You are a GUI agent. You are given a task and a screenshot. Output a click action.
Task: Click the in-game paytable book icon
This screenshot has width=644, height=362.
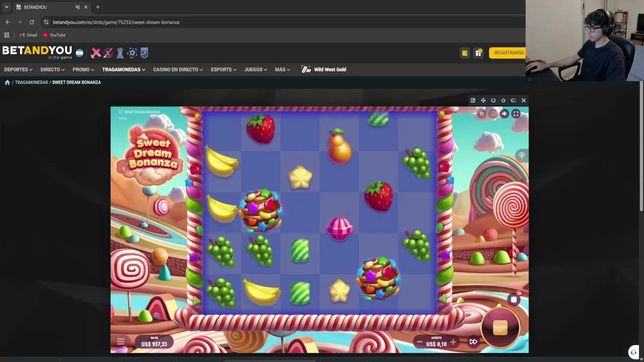click(x=493, y=114)
